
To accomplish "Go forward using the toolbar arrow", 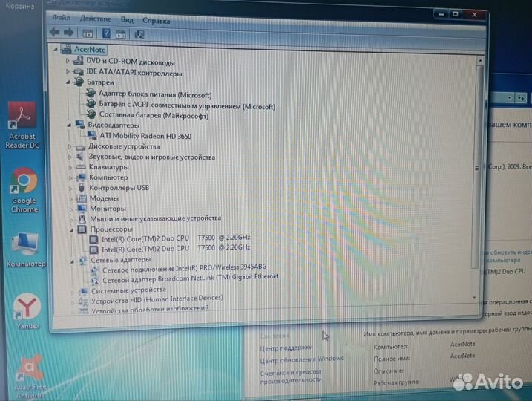I will (x=68, y=33).
